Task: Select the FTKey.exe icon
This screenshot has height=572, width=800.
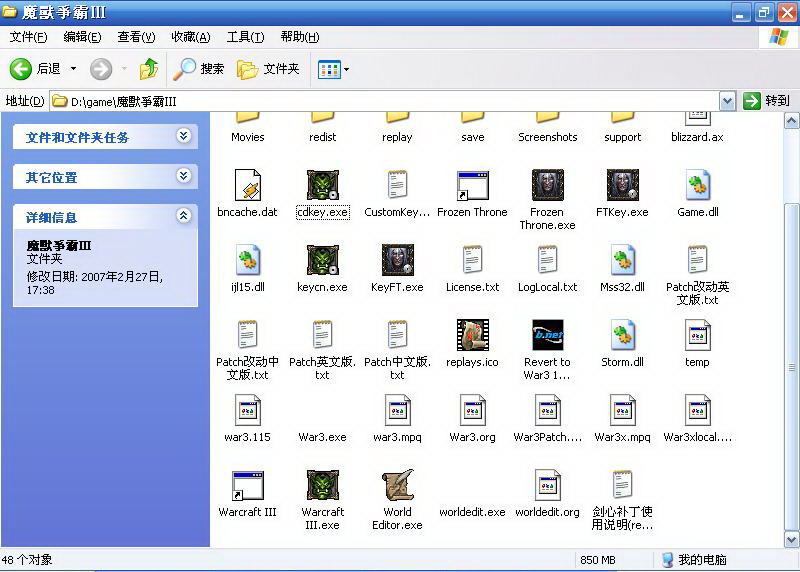Action: pyautogui.click(x=622, y=185)
